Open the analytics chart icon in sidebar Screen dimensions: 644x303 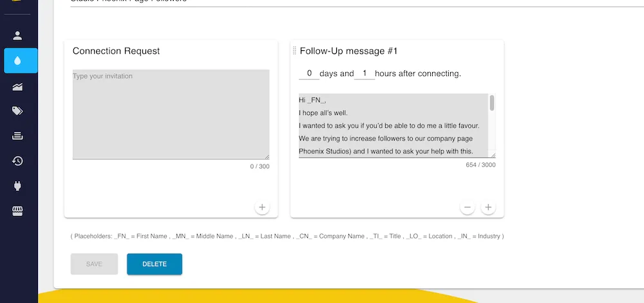tap(17, 87)
